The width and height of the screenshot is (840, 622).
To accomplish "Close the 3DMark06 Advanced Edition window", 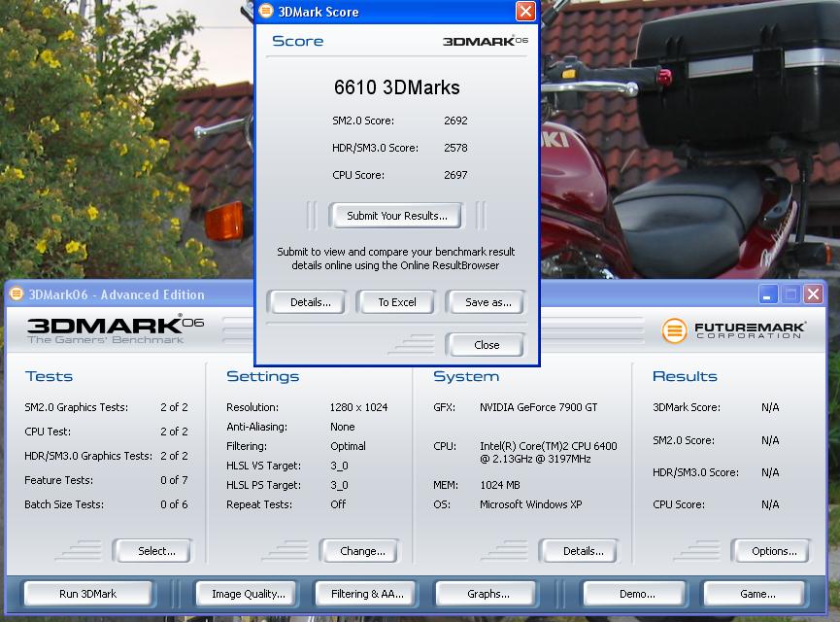I will pyautogui.click(x=813, y=294).
